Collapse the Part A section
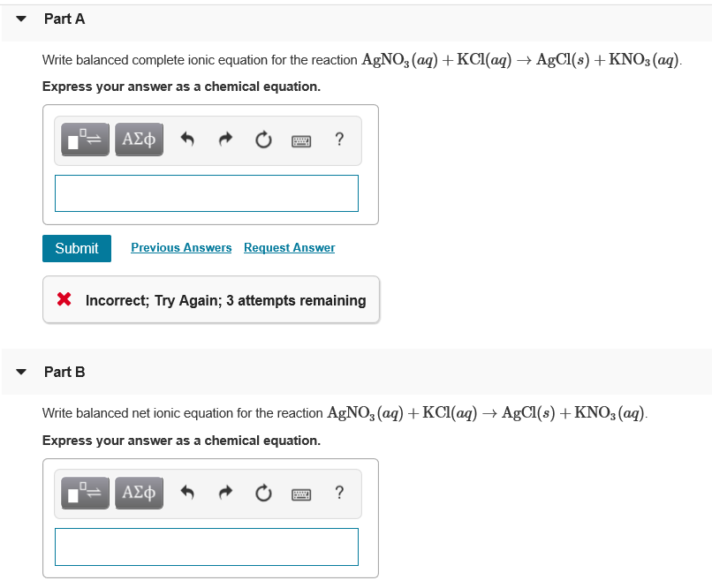 [x=20, y=18]
